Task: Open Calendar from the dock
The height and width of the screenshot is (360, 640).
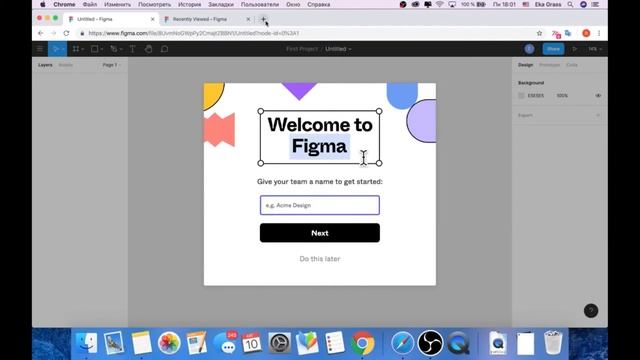Action: point(251,343)
